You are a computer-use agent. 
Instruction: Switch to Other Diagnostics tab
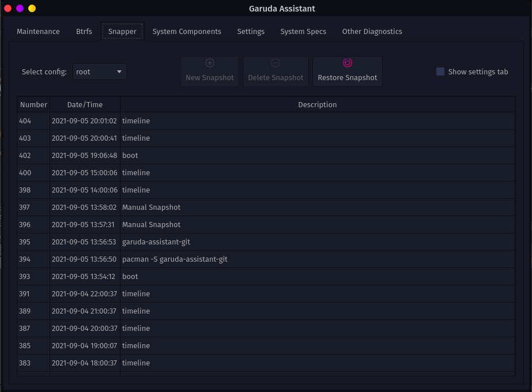point(372,32)
